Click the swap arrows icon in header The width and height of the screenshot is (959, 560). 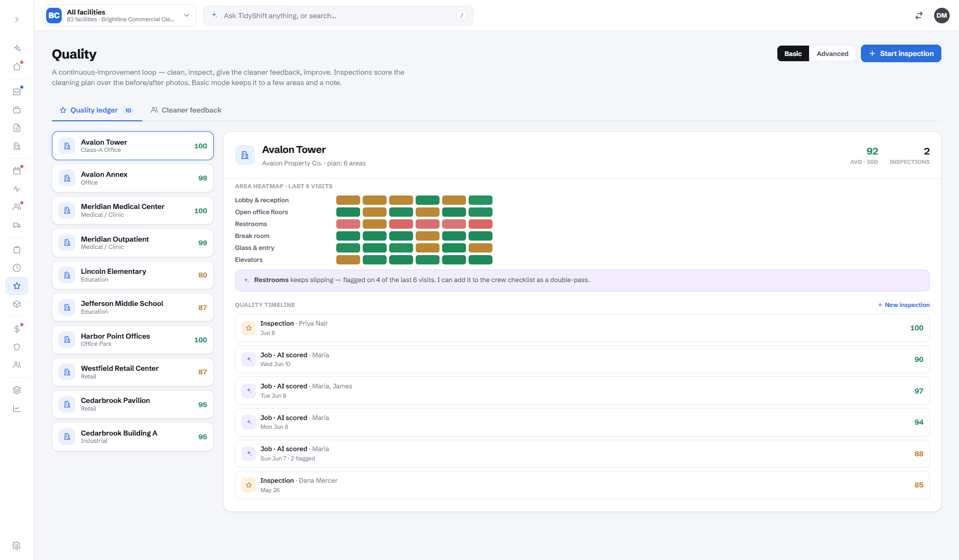coord(919,16)
